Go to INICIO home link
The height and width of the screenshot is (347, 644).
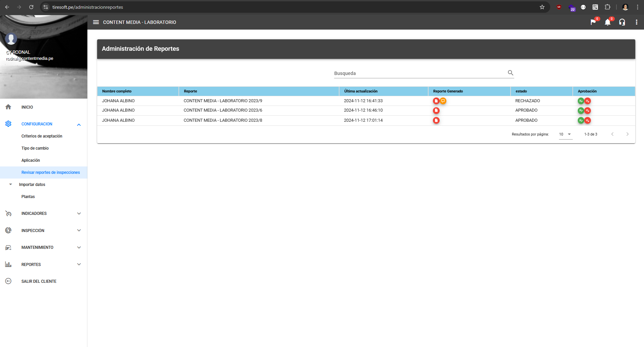point(27,107)
